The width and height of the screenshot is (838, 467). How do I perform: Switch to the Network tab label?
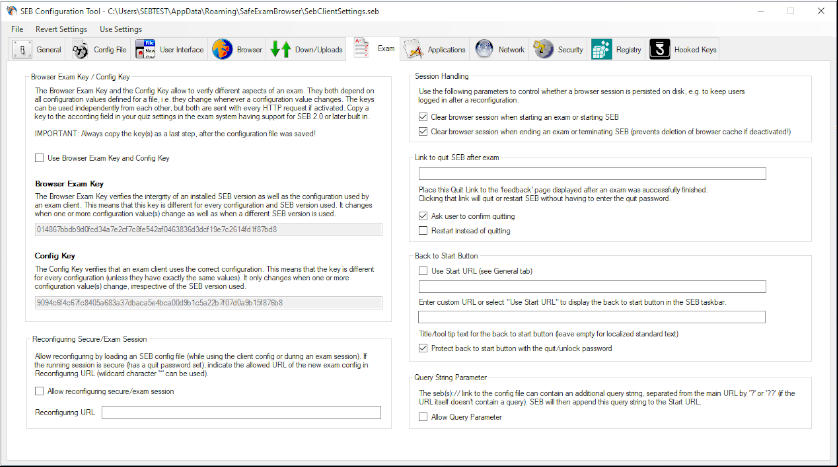[511, 50]
